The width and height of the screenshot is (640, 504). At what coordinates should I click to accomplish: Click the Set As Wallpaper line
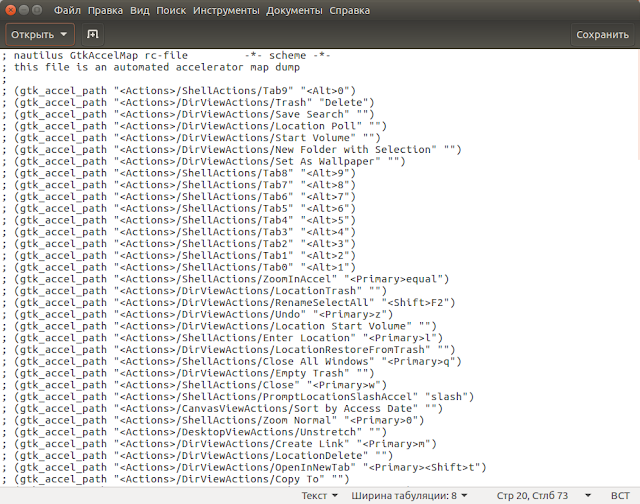(204, 161)
